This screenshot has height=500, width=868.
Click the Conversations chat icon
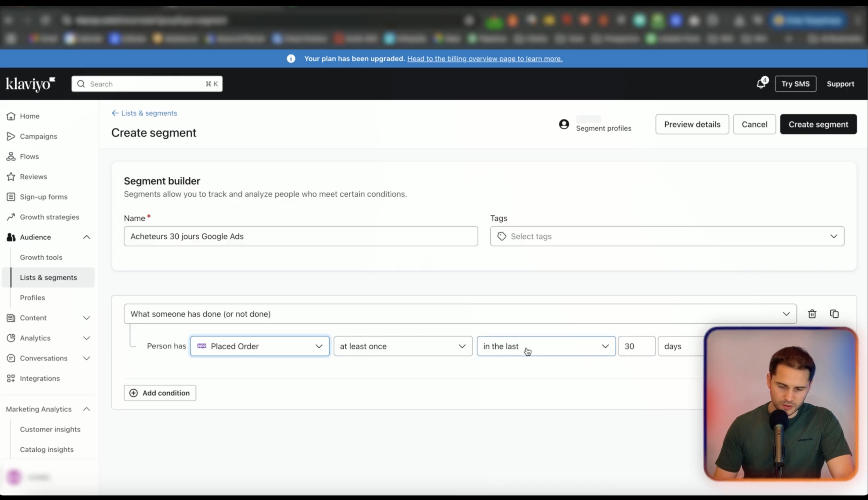coord(11,358)
